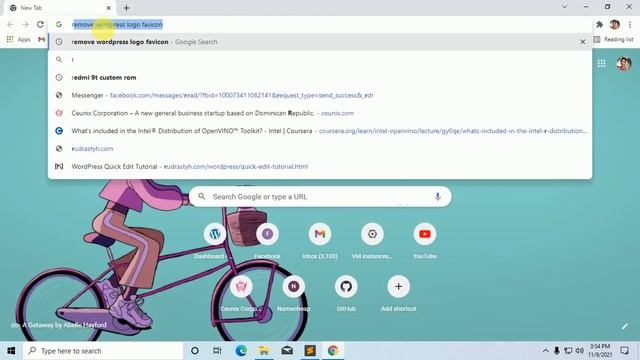Launch Microsoft Edge from taskbar
Viewport: 640px width, 360px height.
[241, 351]
